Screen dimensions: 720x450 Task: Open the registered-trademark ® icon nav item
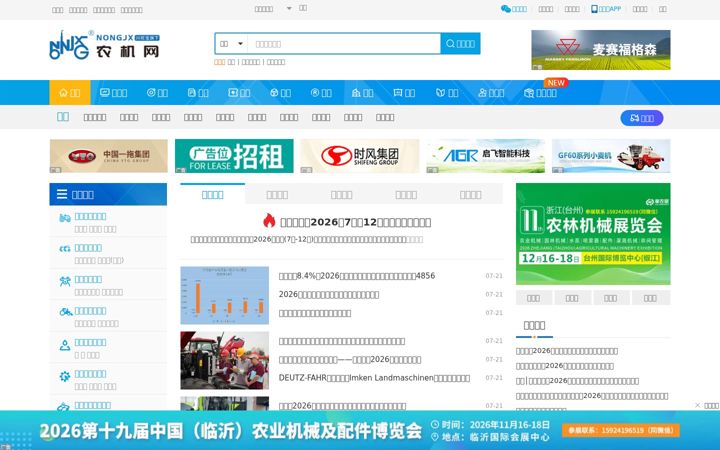click(x=321, y=93)
